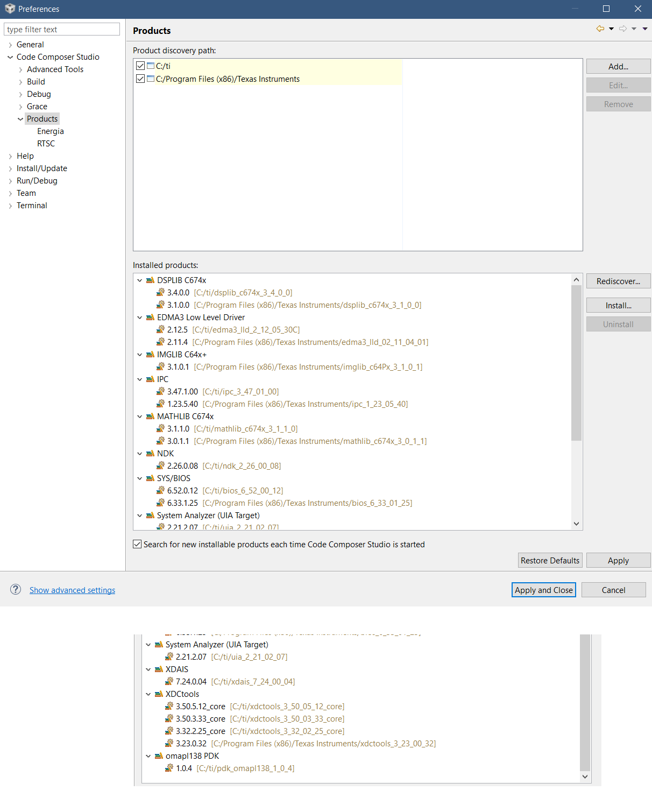The height and width of the screenshot is (812, 652).
Task: Open the Debug preferences page
Action: pos(39,94)
